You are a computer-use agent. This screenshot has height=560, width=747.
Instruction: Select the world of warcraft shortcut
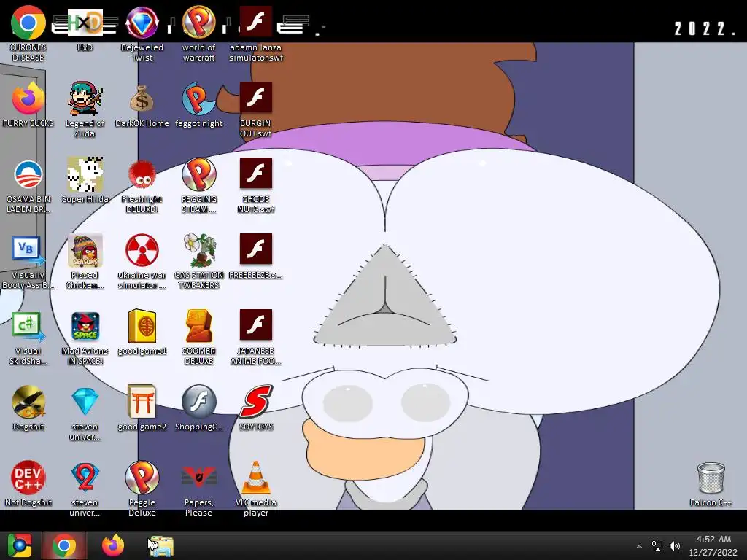pyautogui.click(x=198, y=23)
